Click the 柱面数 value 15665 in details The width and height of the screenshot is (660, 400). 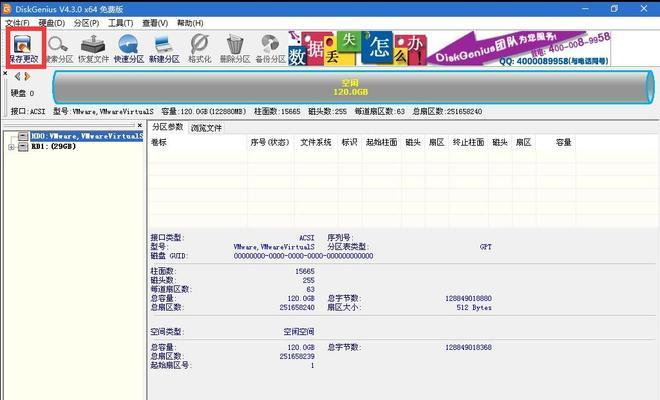point(305,271)
